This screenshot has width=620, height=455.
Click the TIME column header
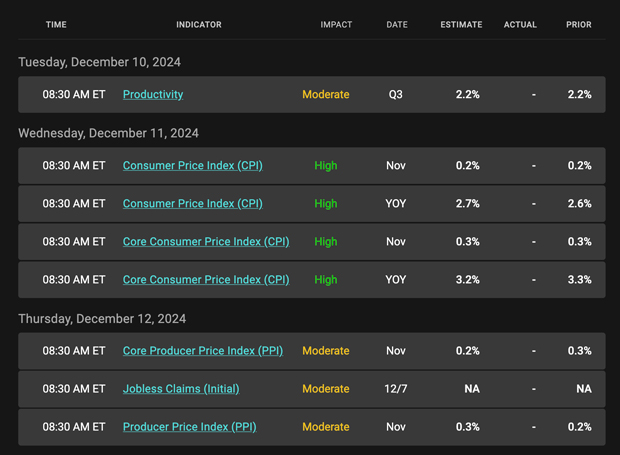[x=56, y=25]
